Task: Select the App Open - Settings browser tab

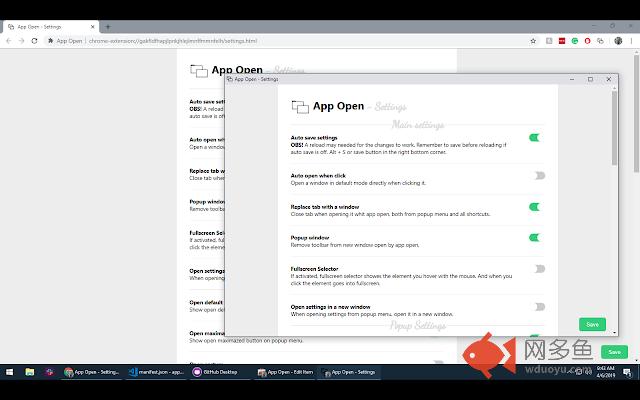Action: pos(51,27)
